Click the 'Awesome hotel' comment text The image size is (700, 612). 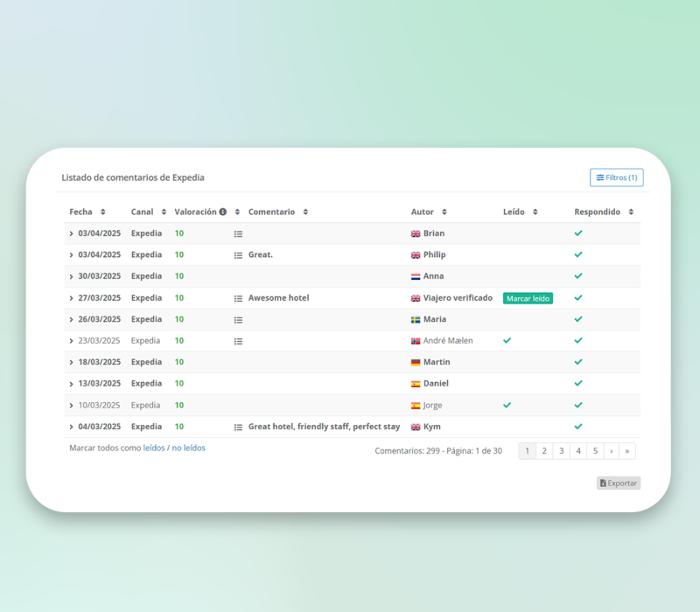278,298
